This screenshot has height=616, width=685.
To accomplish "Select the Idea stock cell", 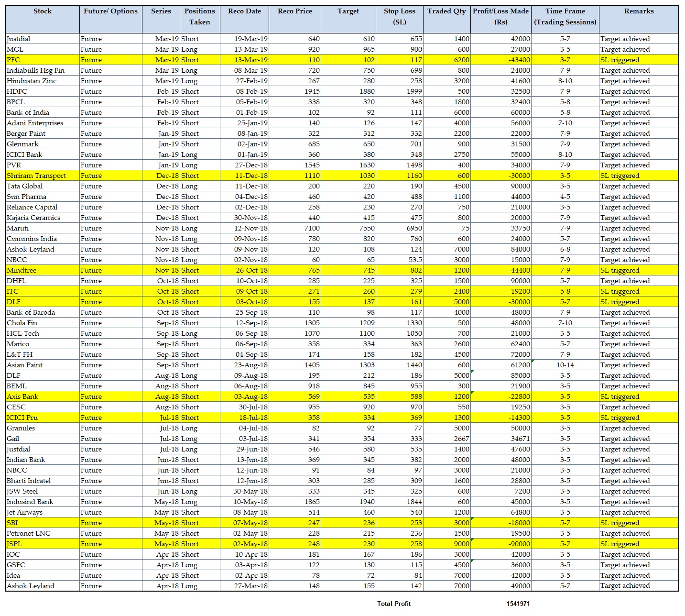I will (x=43, y=575).
